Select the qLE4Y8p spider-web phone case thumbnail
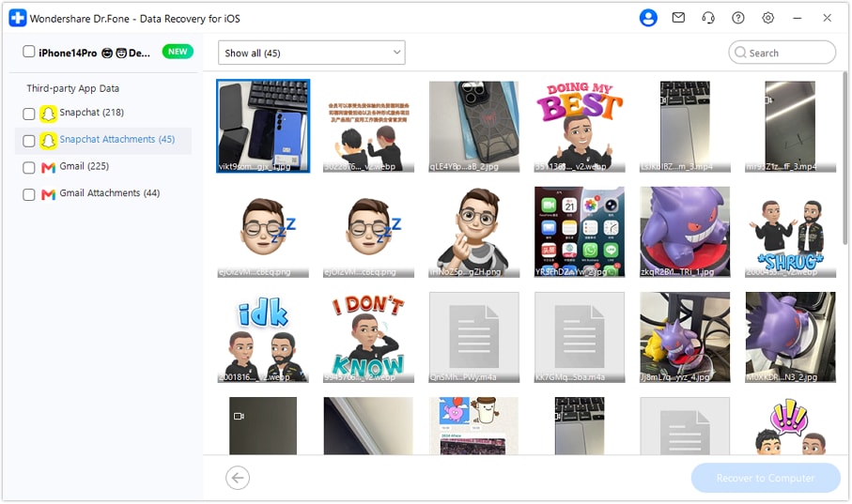The image size is (852, 504). coord(473,126)
